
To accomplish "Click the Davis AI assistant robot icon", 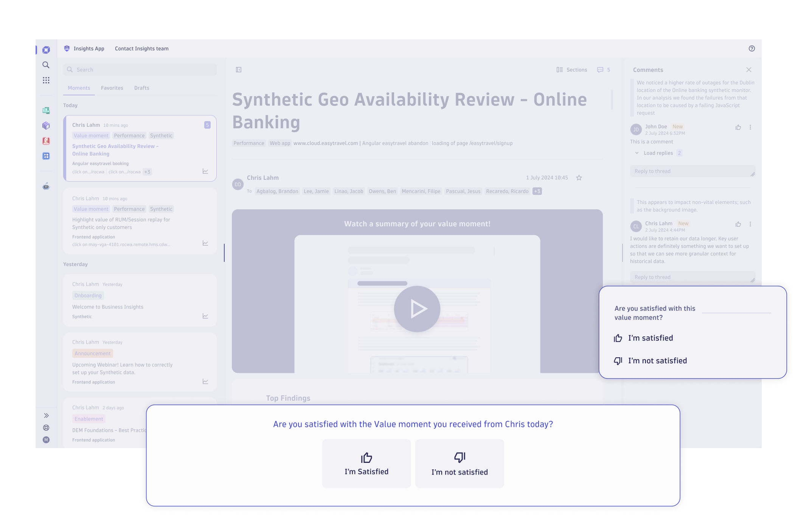I will coord(46,186).
